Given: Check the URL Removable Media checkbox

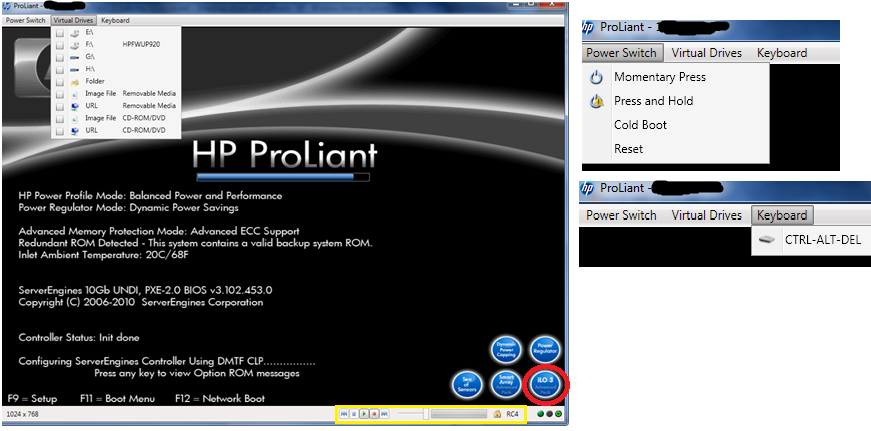Looking at the screenshot, I should click(x=60, y=106).
